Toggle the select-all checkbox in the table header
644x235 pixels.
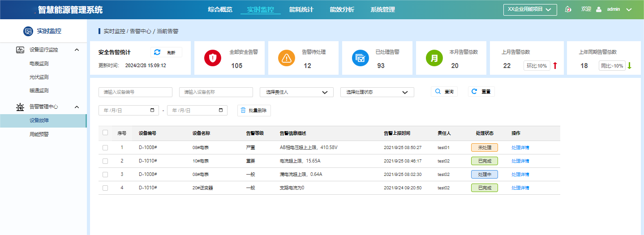pos(105,132)
